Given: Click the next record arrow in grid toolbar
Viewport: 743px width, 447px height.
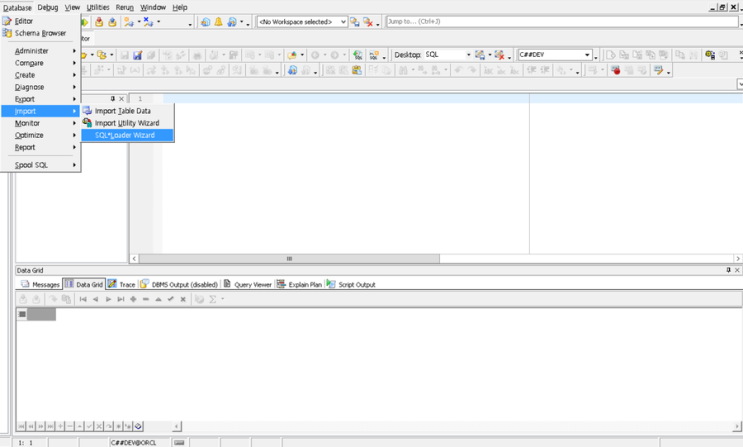Looking at the screenshot, I should (x=108, y=299).
